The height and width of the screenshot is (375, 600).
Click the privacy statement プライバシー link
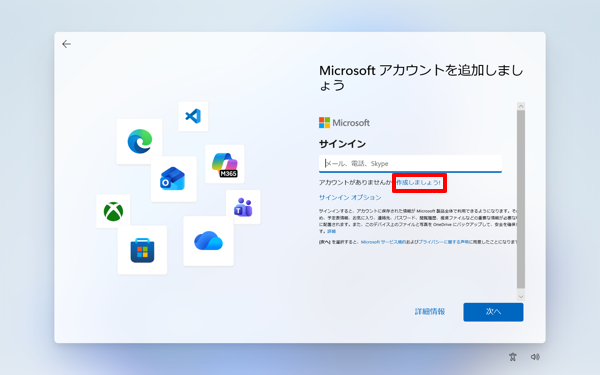coord(443,242)
